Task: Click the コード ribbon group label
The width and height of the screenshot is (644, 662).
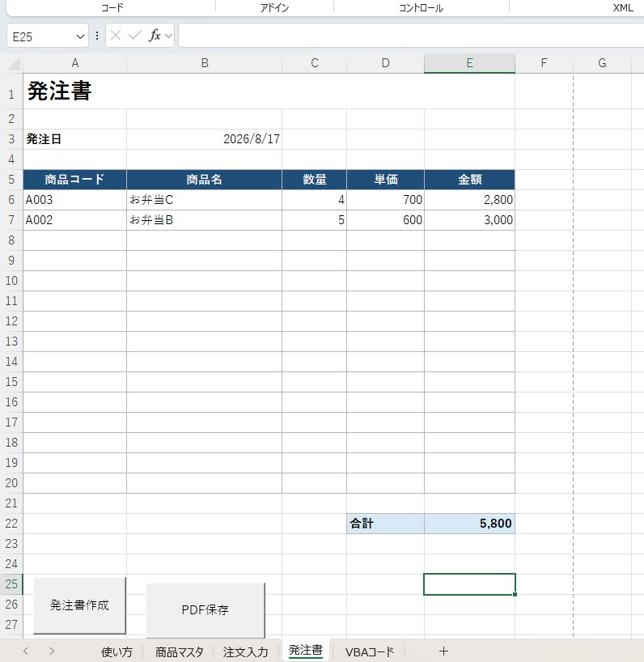Action: [x=112, y=7]
